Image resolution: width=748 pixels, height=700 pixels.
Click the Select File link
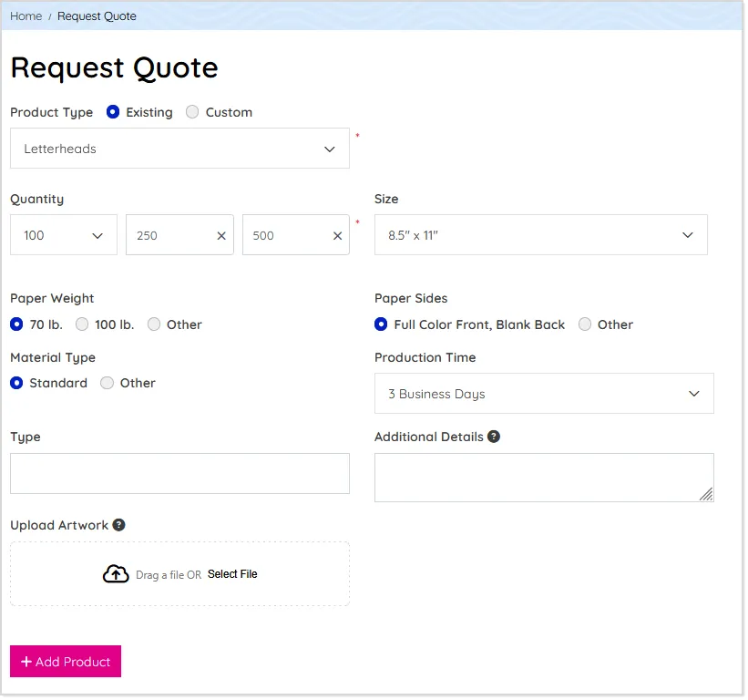click(x=232, y=574)
